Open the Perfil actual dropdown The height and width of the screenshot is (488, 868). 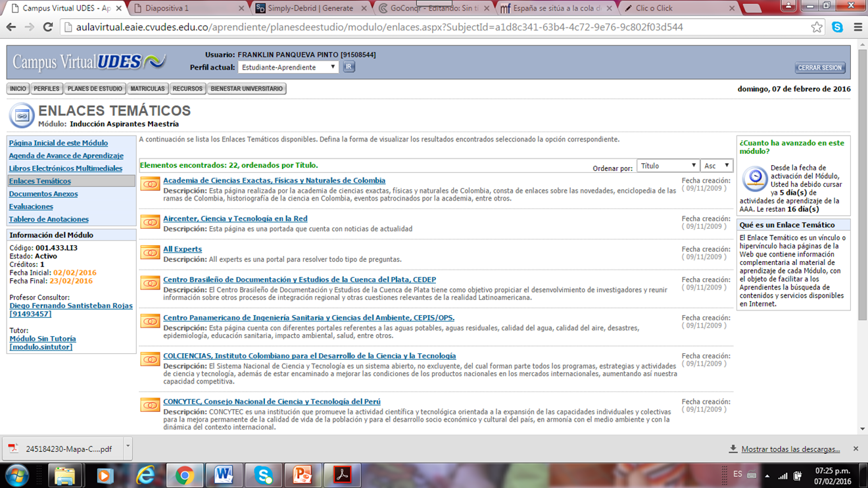(288, 67)
